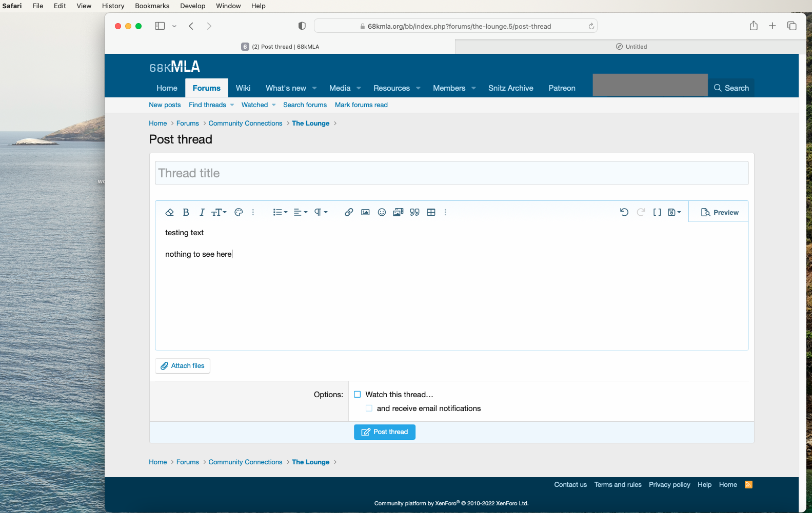This screenshot has height=513, width=812.
Task: Click the eraser remove formatting icon
Action: (x=170, y=212)
